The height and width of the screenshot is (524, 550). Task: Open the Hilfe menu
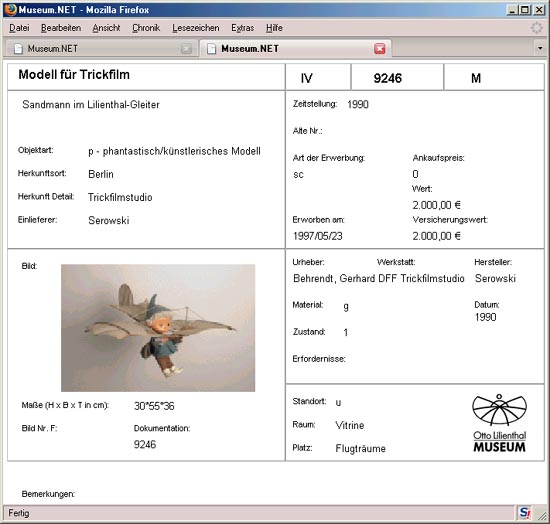(274, 28)
